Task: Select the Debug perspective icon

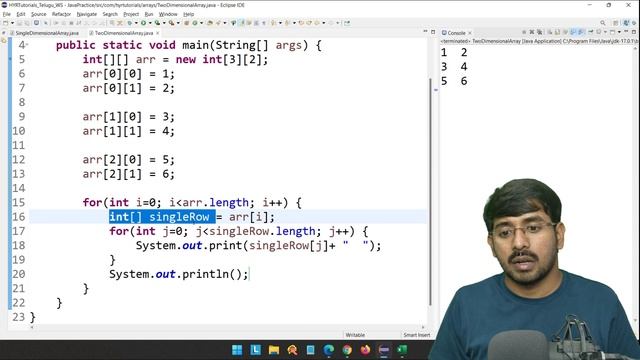Action: (634, 23)
